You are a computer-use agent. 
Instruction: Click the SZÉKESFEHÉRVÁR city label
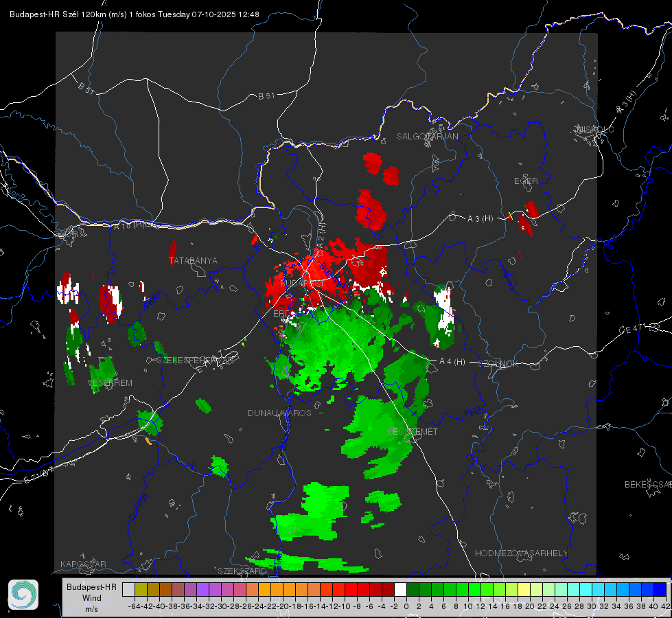click(x=195, y=360)
